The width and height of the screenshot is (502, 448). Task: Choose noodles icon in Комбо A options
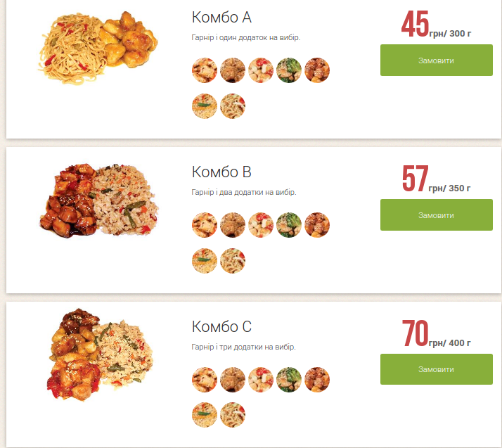[x=233, y=106]
